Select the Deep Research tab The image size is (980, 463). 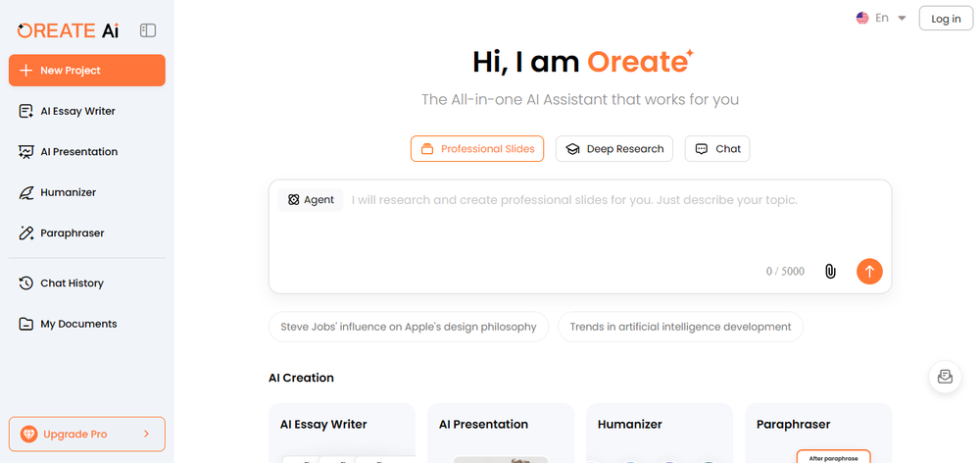pos(614,149)
